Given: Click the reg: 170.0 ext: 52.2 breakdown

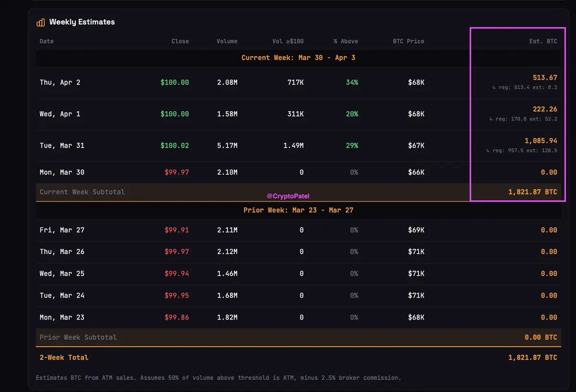Looking at the screenshot, I should pyautogui.click(x=523, y=119).
